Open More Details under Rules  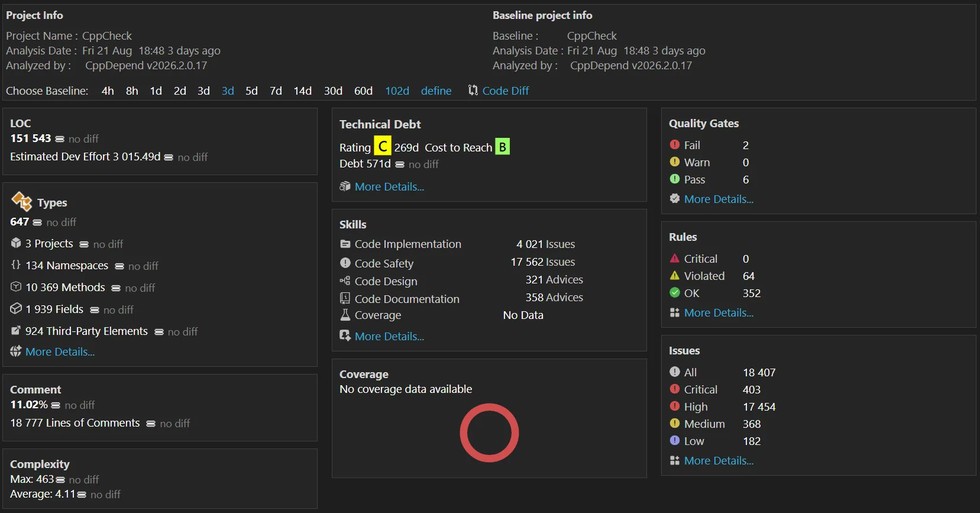click(719, 312)
